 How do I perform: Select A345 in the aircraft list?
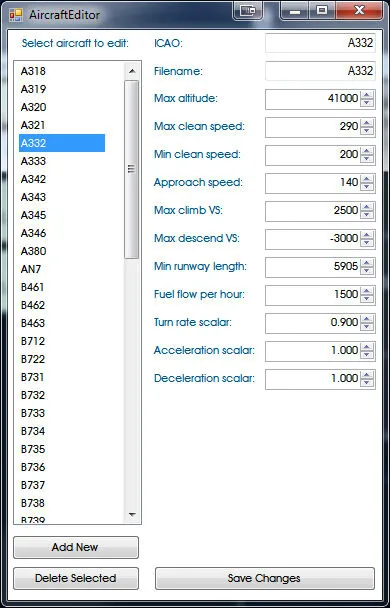point(62,215)
